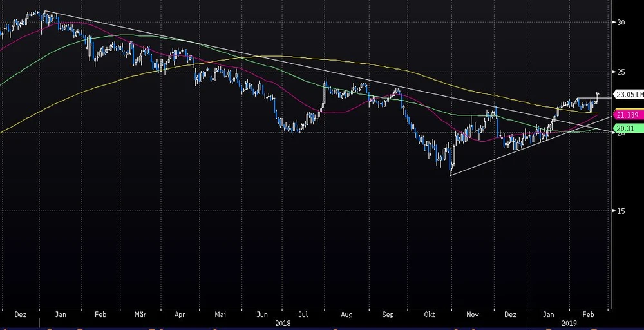This screenshot has height=330, width=644.
Task: Select the Okt label on time axis
Action: click(431, 315)
